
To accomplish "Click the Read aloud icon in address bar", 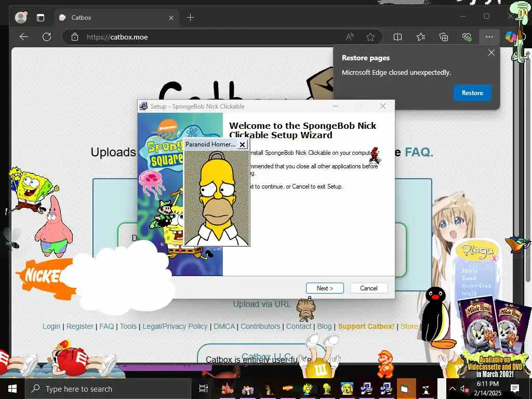I will [350, 37].
